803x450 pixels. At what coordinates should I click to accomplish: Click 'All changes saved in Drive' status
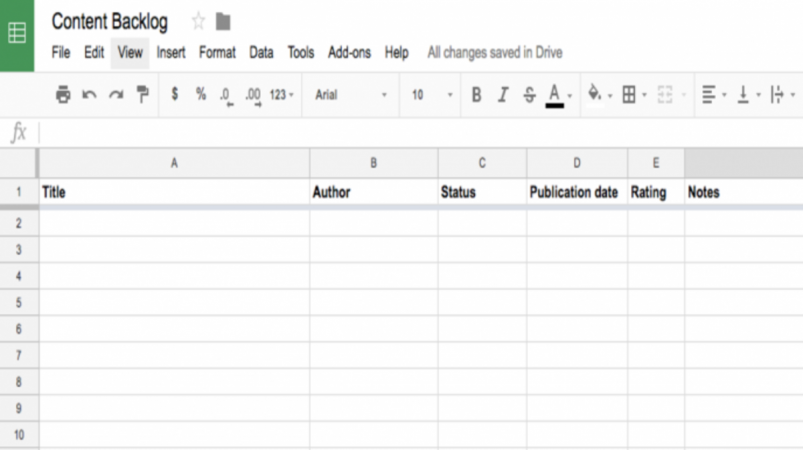tap(495, 52)
